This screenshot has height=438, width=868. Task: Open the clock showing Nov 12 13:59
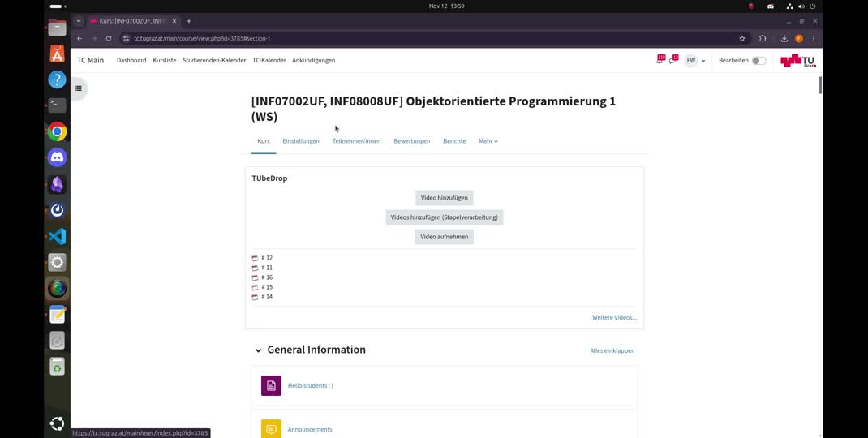(446, 6)
